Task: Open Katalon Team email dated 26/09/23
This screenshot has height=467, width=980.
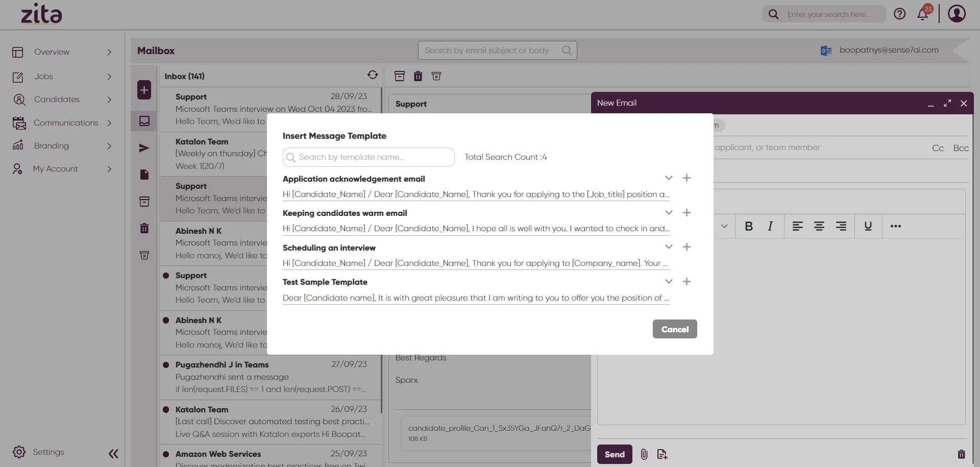Action: [x=271, y=422]
